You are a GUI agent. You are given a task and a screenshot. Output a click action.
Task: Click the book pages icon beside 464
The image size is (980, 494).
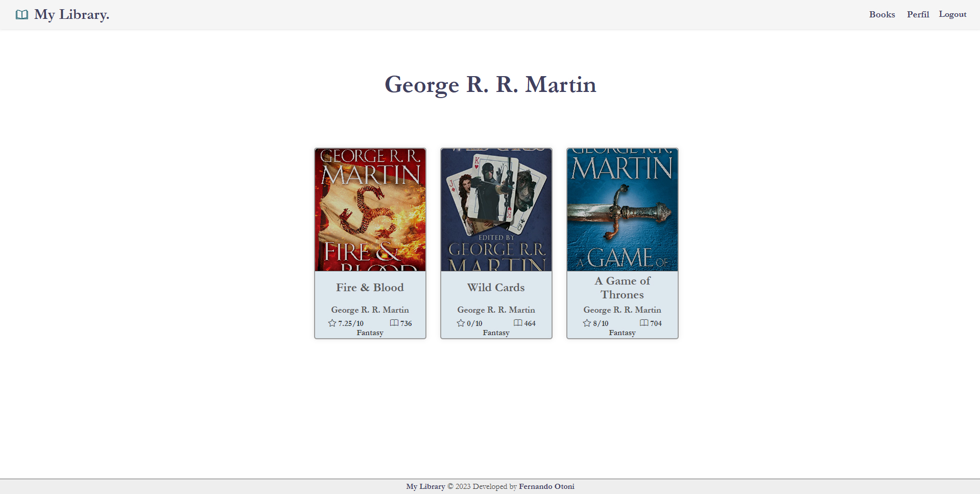518,323
